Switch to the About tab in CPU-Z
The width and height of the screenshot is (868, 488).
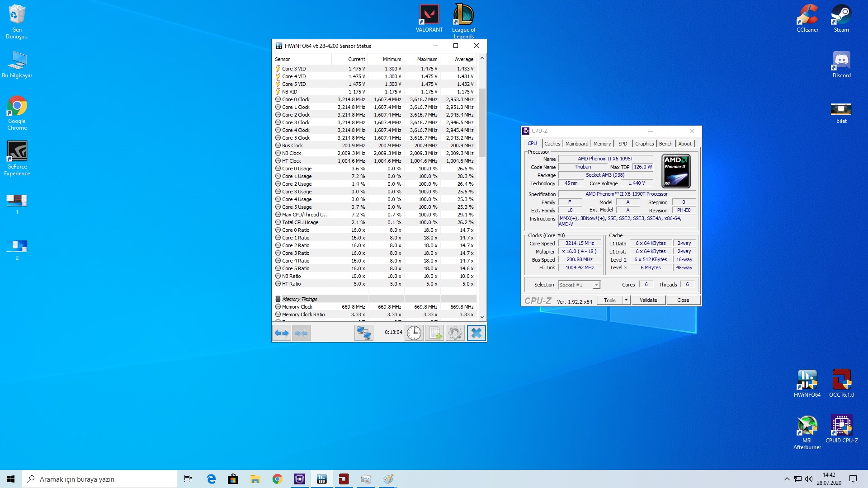(x=685, y=144)
